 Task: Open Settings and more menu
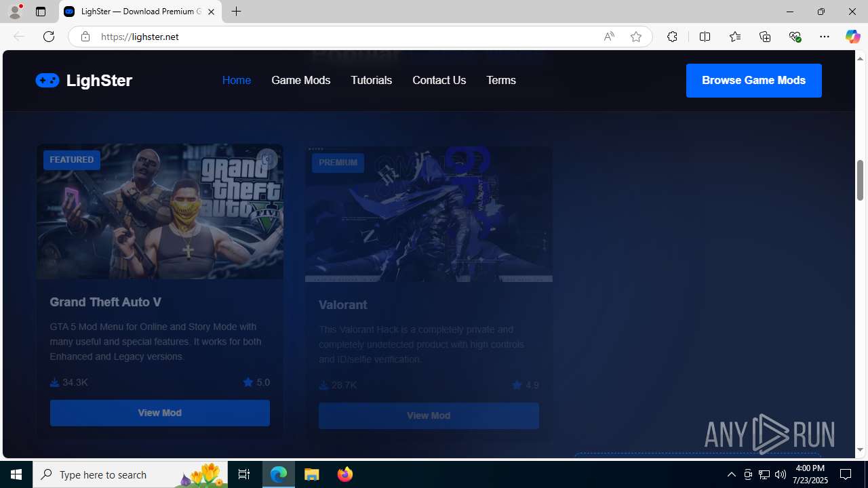(x=825, y=37)
